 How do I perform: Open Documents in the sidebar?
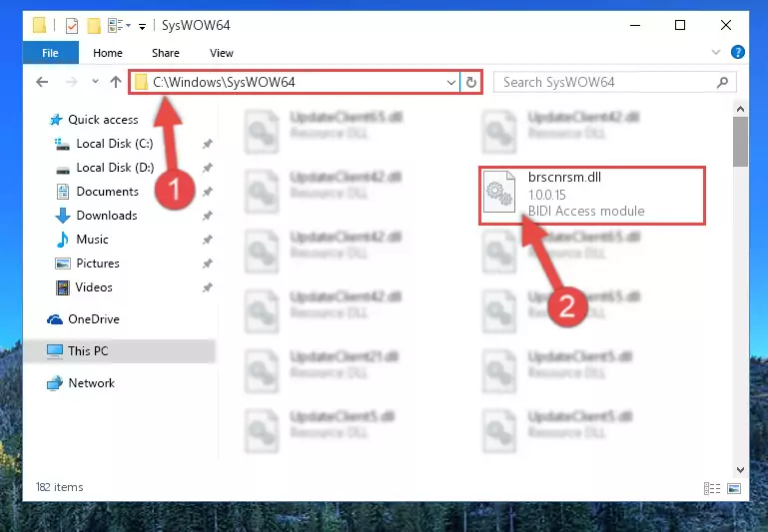pos(107,192)
